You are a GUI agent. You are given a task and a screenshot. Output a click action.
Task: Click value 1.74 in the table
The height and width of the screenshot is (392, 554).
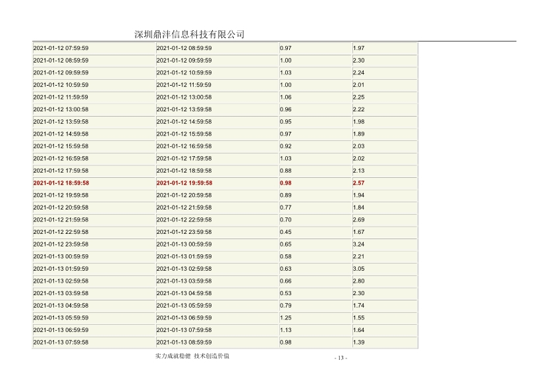point(358,306)
